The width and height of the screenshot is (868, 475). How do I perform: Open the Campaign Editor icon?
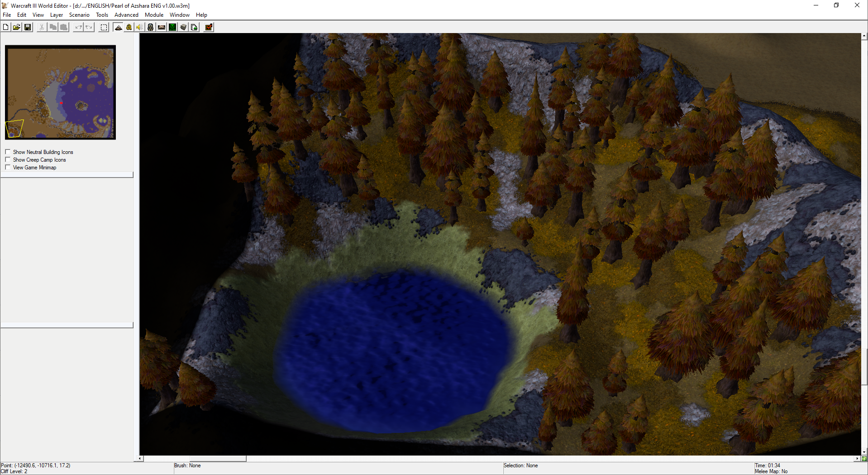tap(162, 27)
